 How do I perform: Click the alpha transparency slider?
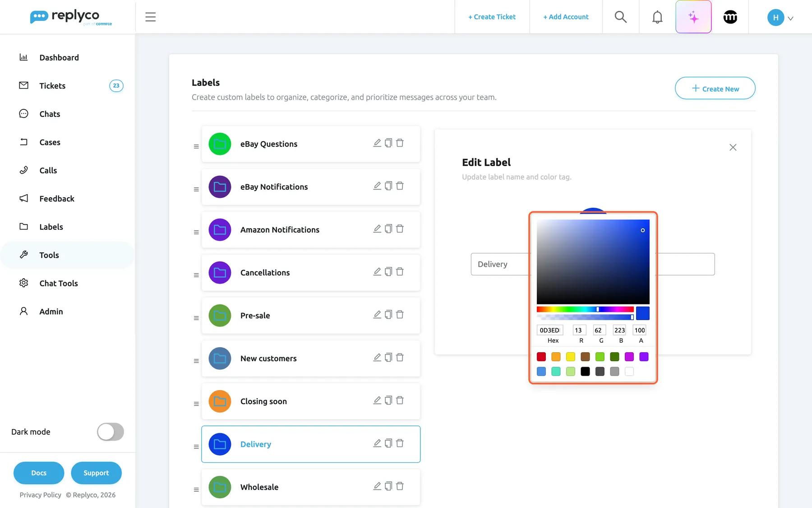click(x=585, y=317)
